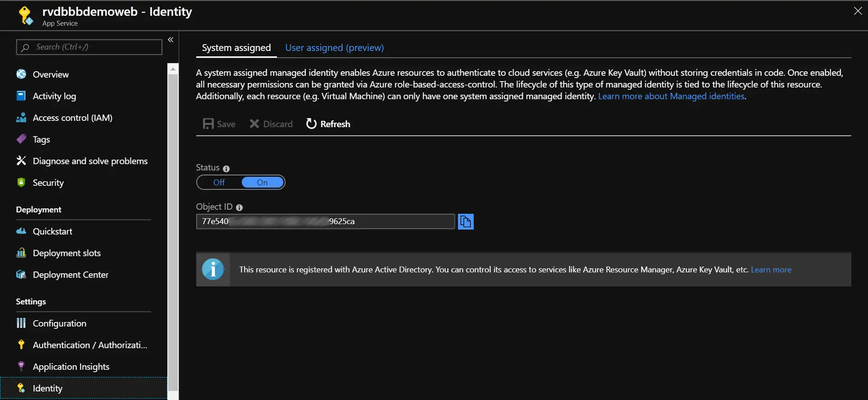Turn the Status toggle Off
The width and height of the screenshot is (868, 400).
pos(219,182)
